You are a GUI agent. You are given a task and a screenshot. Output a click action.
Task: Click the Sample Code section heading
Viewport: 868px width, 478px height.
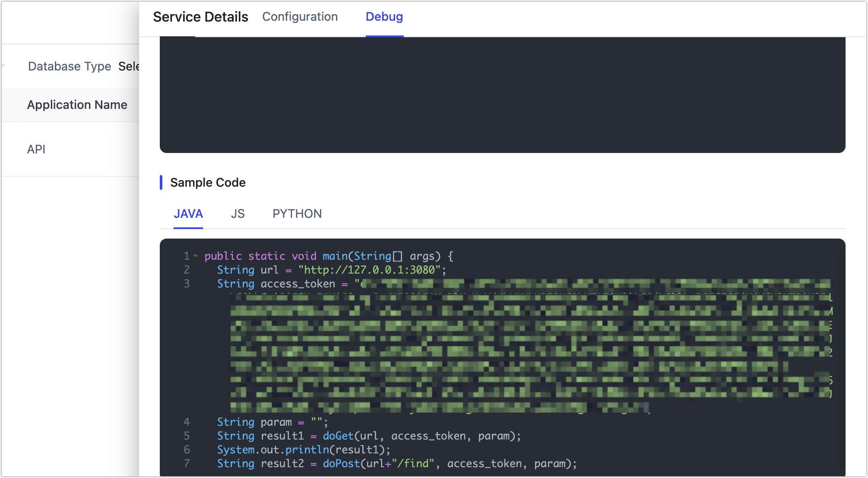point(208,182)
